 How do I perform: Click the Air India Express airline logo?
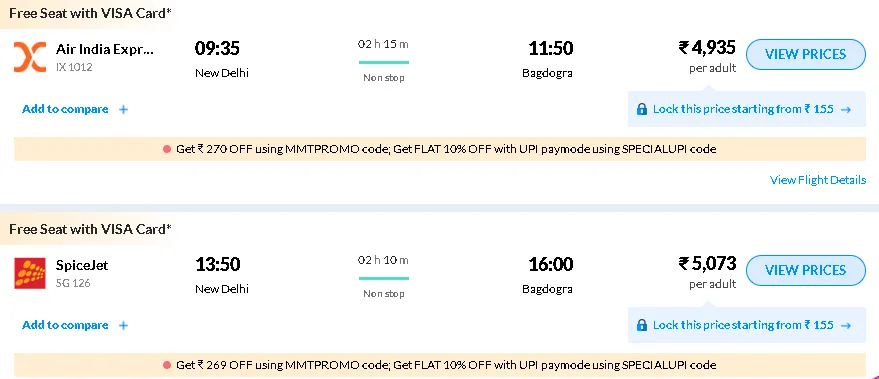30,57
